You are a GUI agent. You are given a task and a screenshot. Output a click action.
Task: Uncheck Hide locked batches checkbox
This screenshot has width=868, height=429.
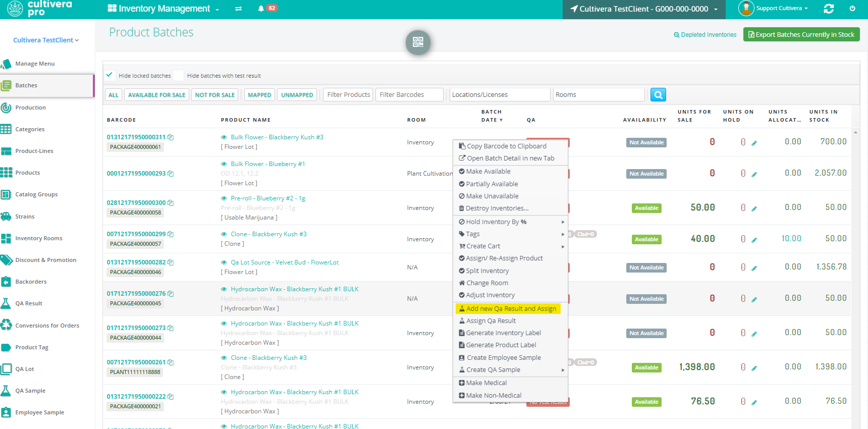tap(110, 75)
